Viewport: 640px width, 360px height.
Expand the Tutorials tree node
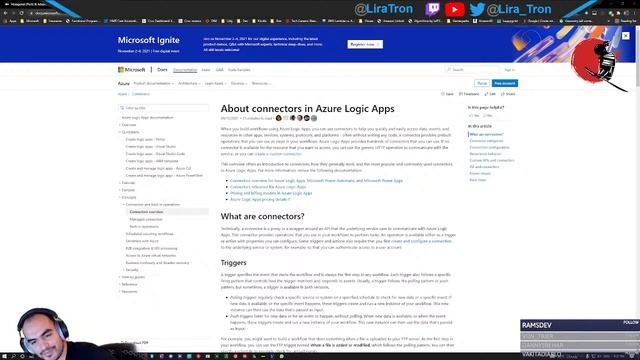(128, 183)
